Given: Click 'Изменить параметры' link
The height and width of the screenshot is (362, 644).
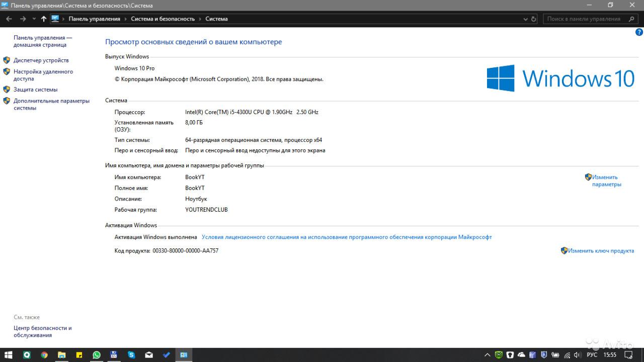Looking at the screenshot, I should point(606,180).
